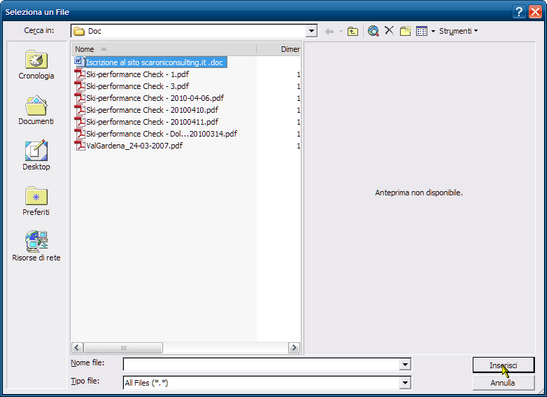Open Cronologia in the places bar
This screenshot has height=397, width=547.
[x=36, y=65]
